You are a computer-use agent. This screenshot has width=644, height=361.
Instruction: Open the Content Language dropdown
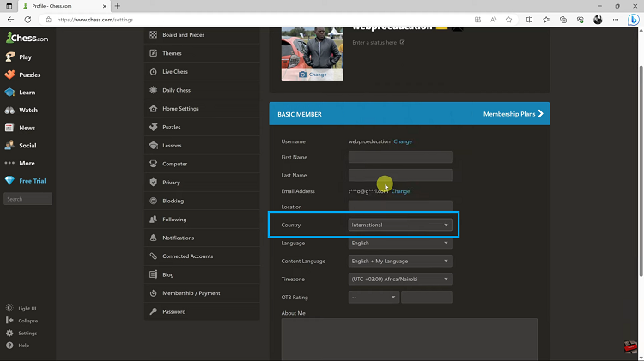(x=400, y=261)
